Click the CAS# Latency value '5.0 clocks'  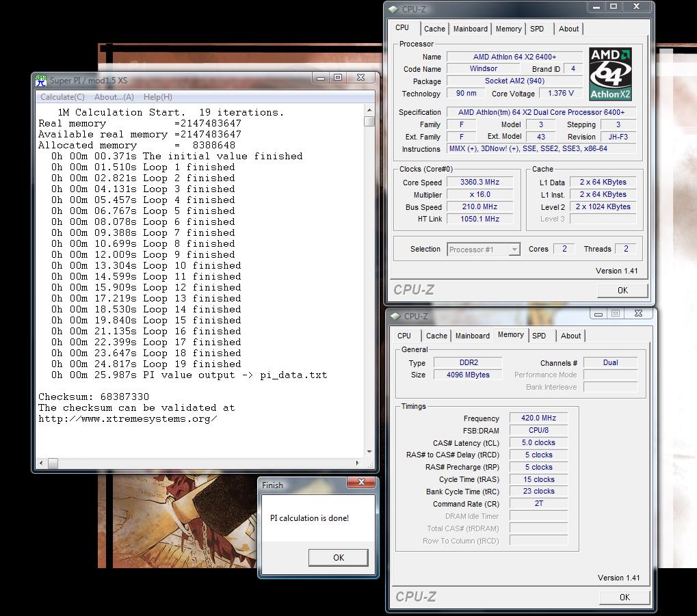[538, 442]
